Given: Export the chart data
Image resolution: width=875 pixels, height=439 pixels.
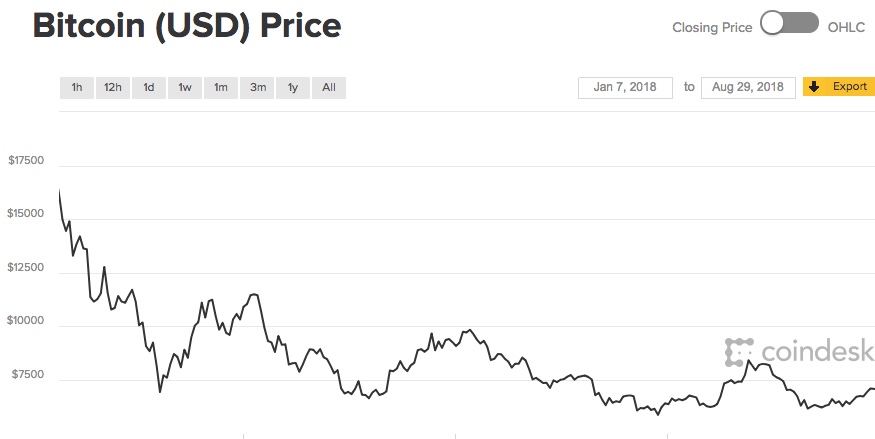Looking at the screenshot, I should (839, 86).
